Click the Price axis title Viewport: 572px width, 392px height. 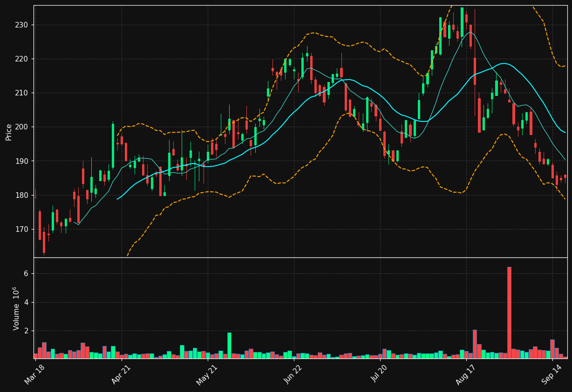click(x=9, y=132)
